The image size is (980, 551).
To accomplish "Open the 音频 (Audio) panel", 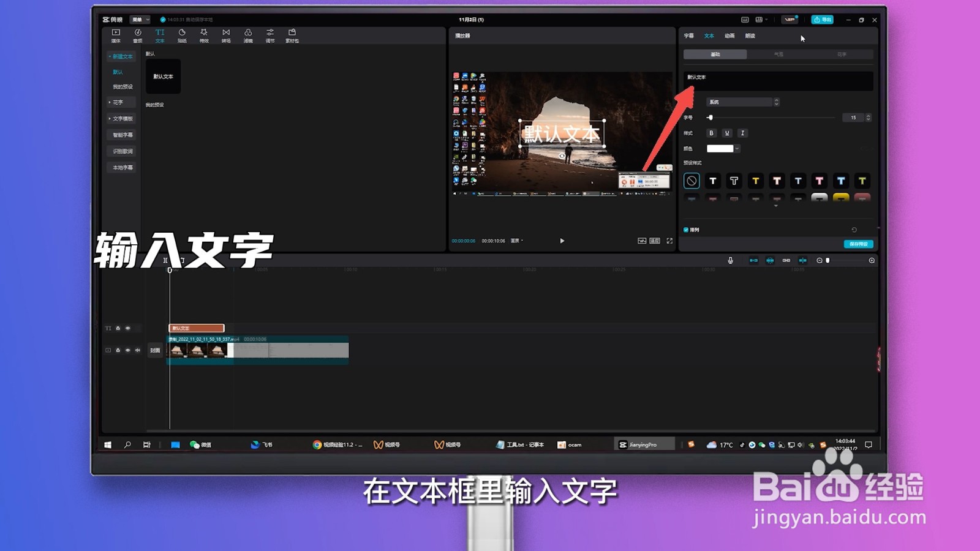I will (x=138, y=35).
